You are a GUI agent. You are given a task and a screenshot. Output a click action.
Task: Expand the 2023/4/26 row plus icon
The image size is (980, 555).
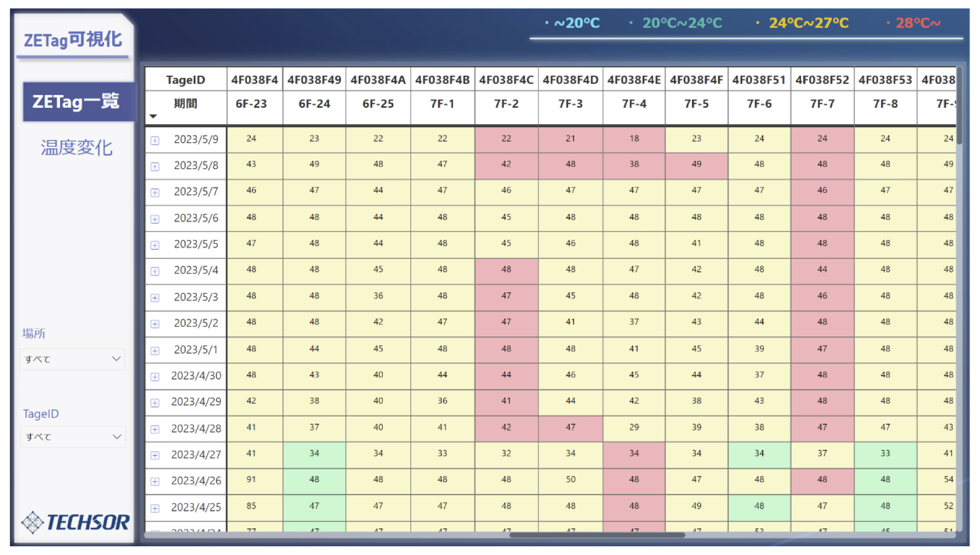click(155, 482)
